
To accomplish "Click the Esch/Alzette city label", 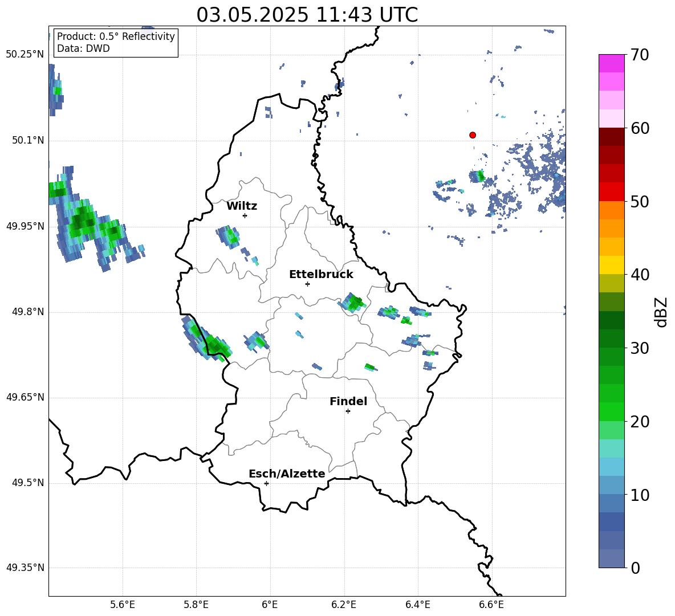I will click(x=287, y=474).
